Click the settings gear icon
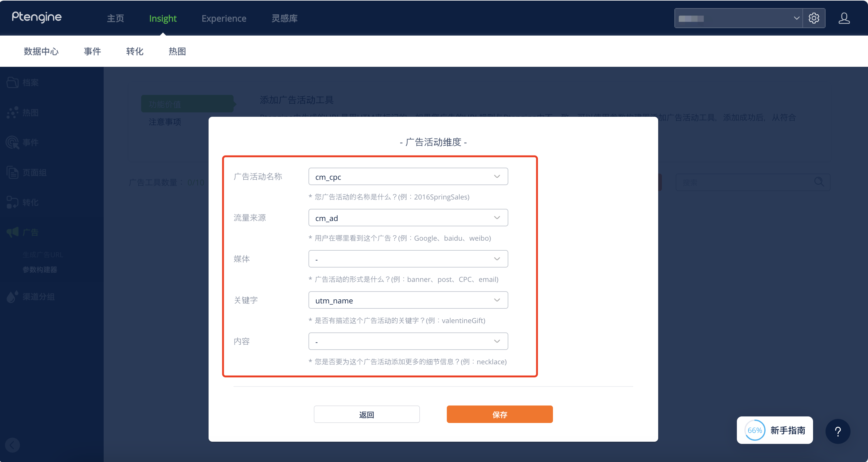The height and width of the screenshot is (462, 868). pos(813,18)
